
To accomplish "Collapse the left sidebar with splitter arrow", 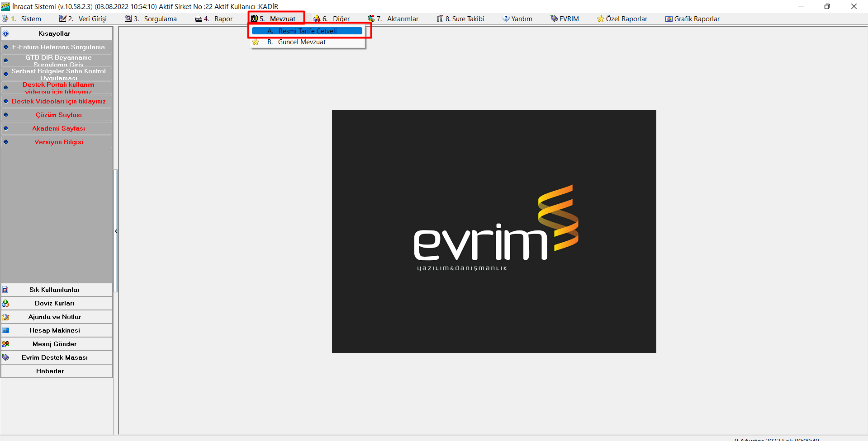I will pyautogui.click(x=116, y=231).
